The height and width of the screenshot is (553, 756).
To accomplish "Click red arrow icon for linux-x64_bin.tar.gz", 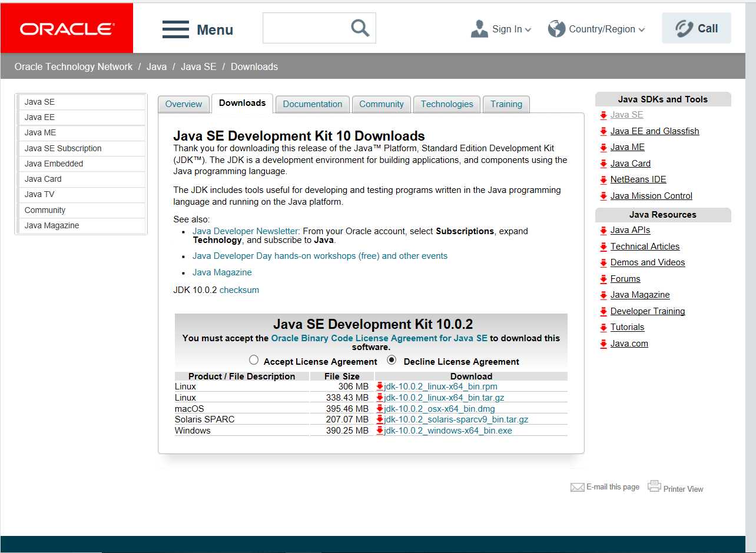I will tap(380, 398).
